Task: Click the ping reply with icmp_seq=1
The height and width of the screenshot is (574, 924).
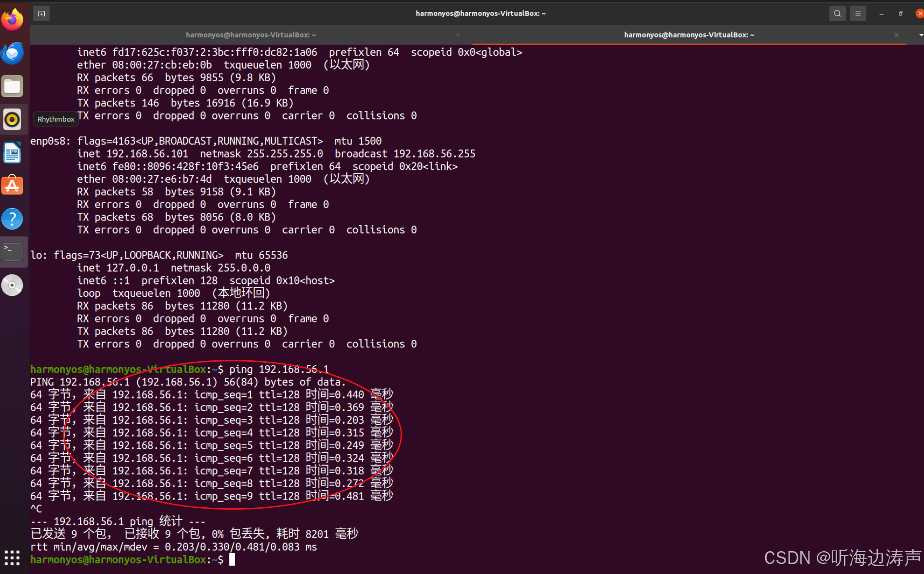Action: click(212, 395)
